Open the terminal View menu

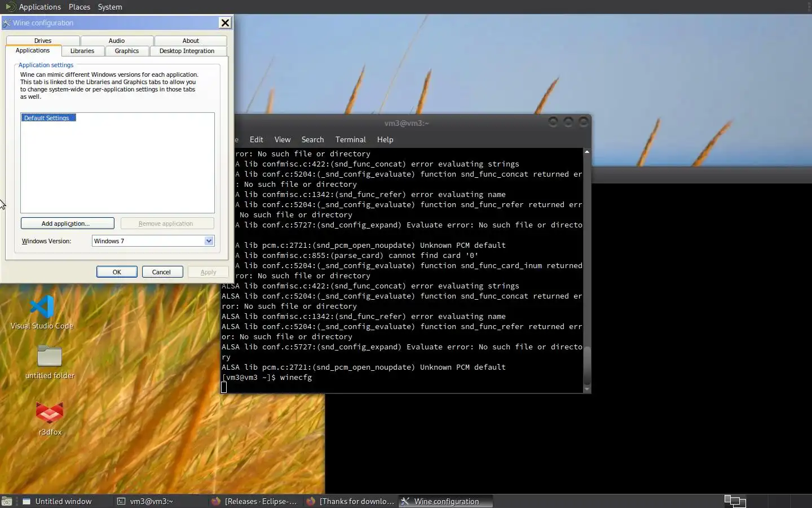coord(283,139)
